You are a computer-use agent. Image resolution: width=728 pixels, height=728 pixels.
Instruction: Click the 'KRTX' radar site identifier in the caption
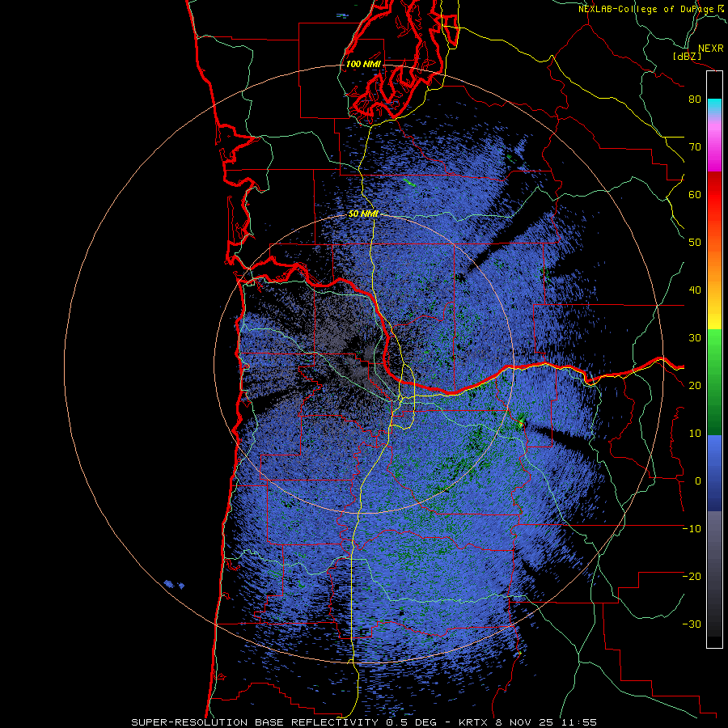click(x=473, y=722)
